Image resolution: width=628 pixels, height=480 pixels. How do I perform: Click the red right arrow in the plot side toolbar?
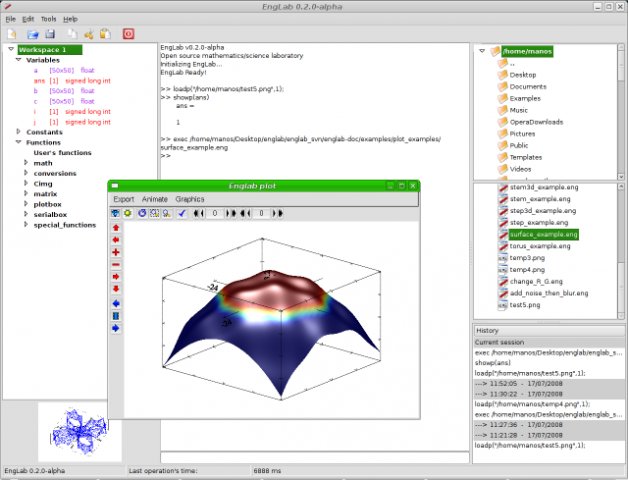(x=116, y=276)
